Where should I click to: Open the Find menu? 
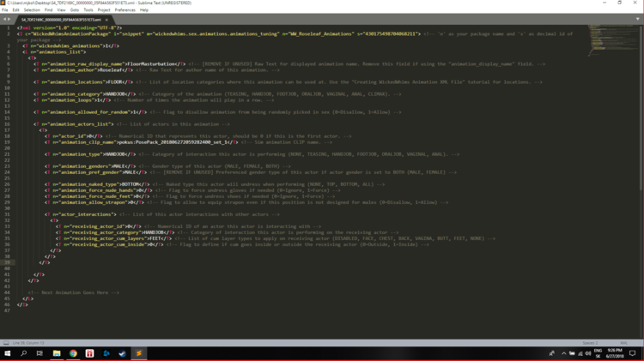coord(48,9)
